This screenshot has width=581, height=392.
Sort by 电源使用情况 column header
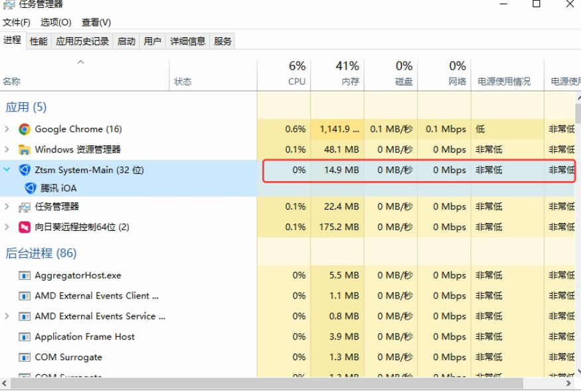coord(508,75)
